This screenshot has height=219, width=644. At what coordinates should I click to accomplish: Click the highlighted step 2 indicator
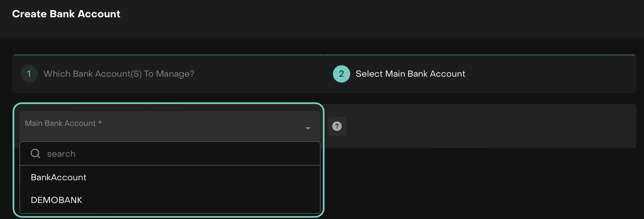coord(341,74)
